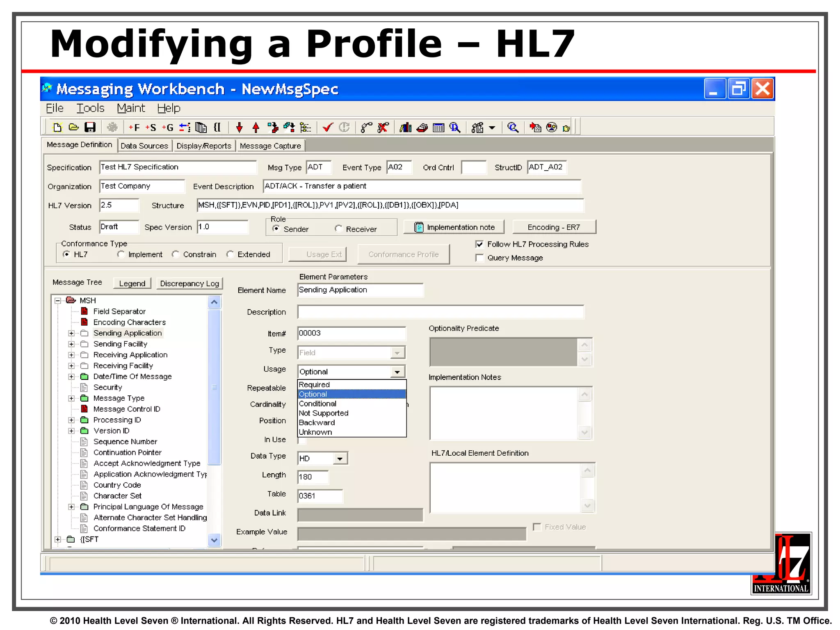The width and height of the screenshot is (840, 630).
Task: Open dropdown arrow next to report tree icon
Action: pyautogui.click(x=492, y=128)
